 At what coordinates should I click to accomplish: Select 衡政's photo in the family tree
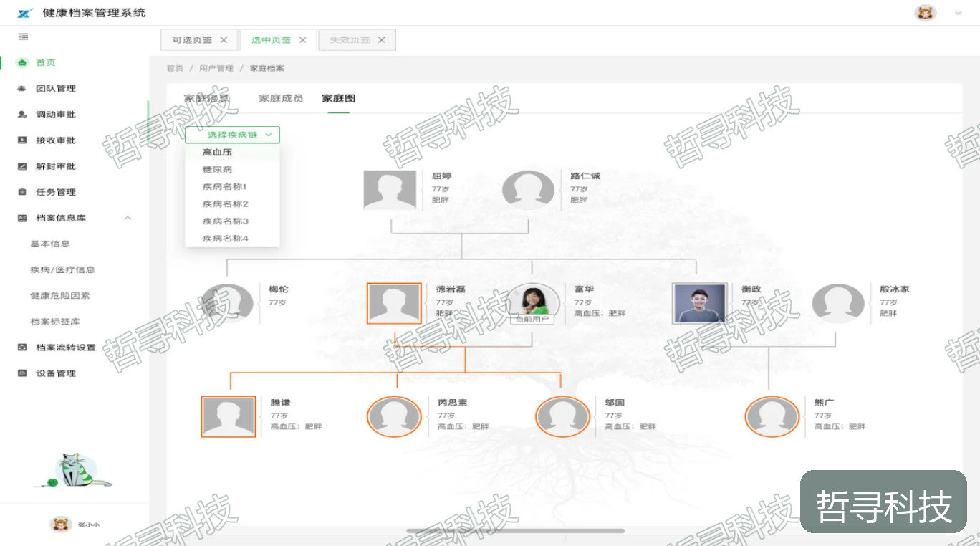(x=700, y=303)
